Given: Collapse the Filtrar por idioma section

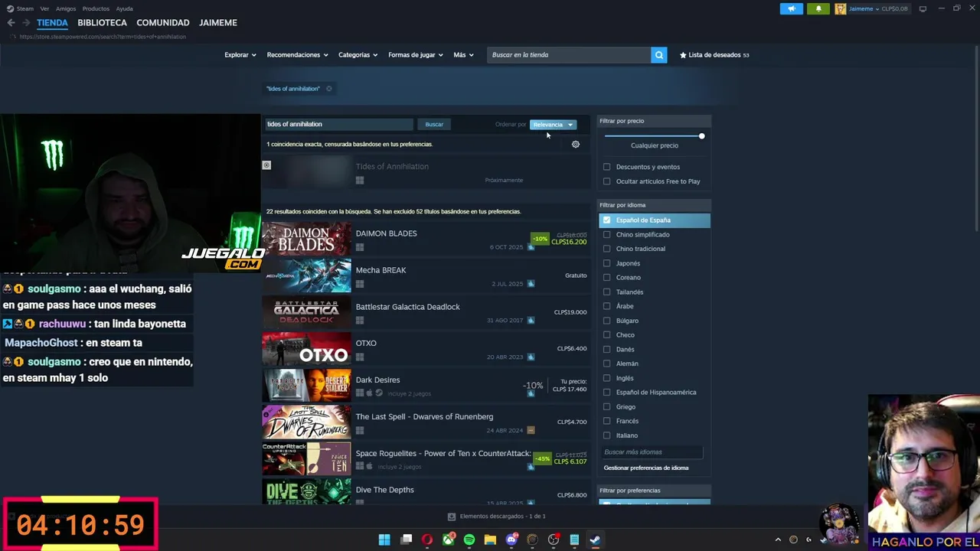Looking at the screenshot, I should [654, 205].
